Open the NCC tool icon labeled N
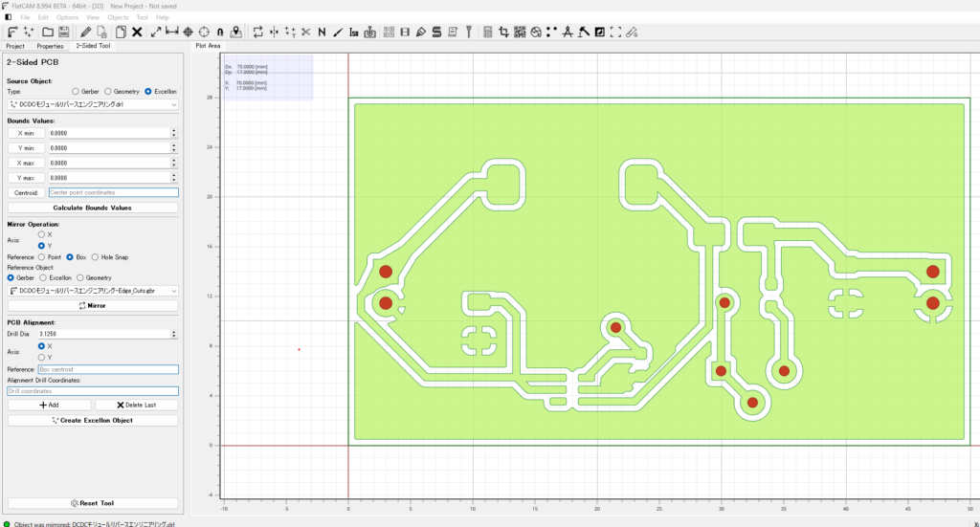980x527 pixels. point(322,32)
